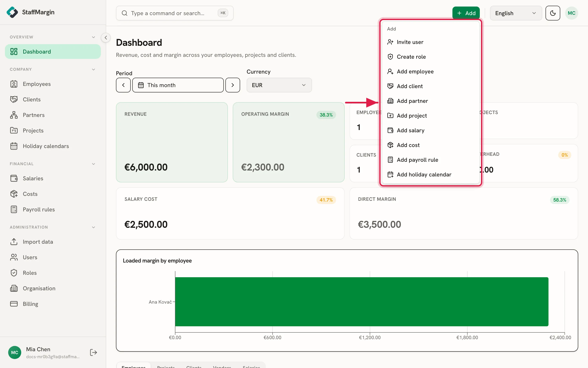Click the log out icon beside Mia Chen

(x=94, y=353)
